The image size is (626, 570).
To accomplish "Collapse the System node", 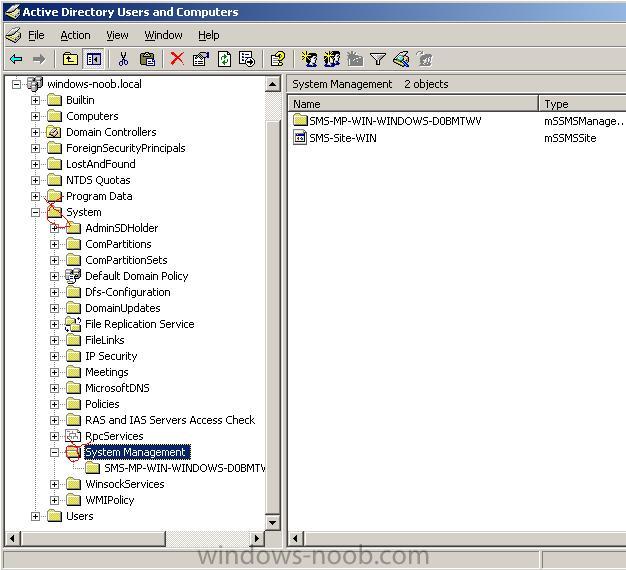I will 35,212.
